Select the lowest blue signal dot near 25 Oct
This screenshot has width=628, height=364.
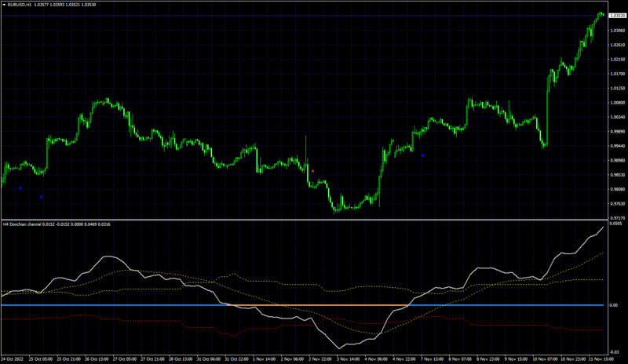point(42,197)
